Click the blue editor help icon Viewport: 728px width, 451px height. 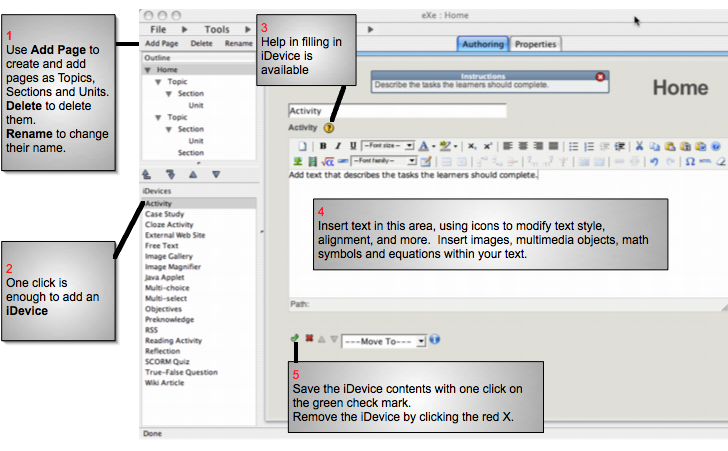click(x=716, y=146)
